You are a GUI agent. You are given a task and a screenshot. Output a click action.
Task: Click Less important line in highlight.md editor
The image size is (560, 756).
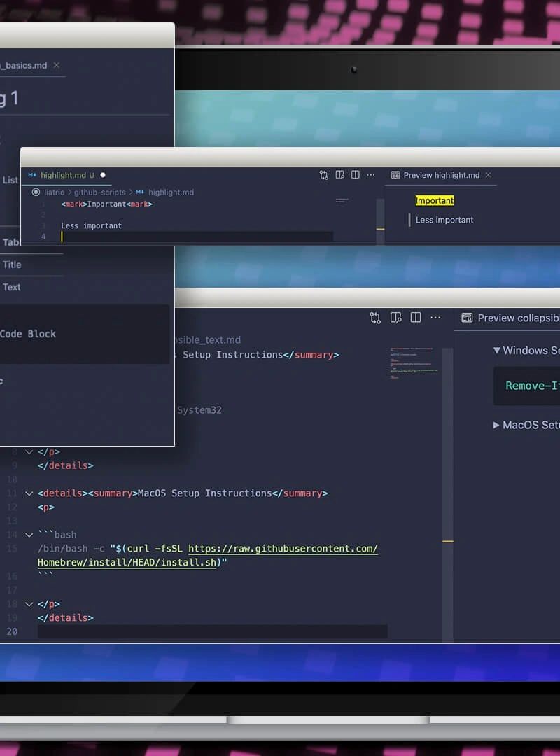91,225
